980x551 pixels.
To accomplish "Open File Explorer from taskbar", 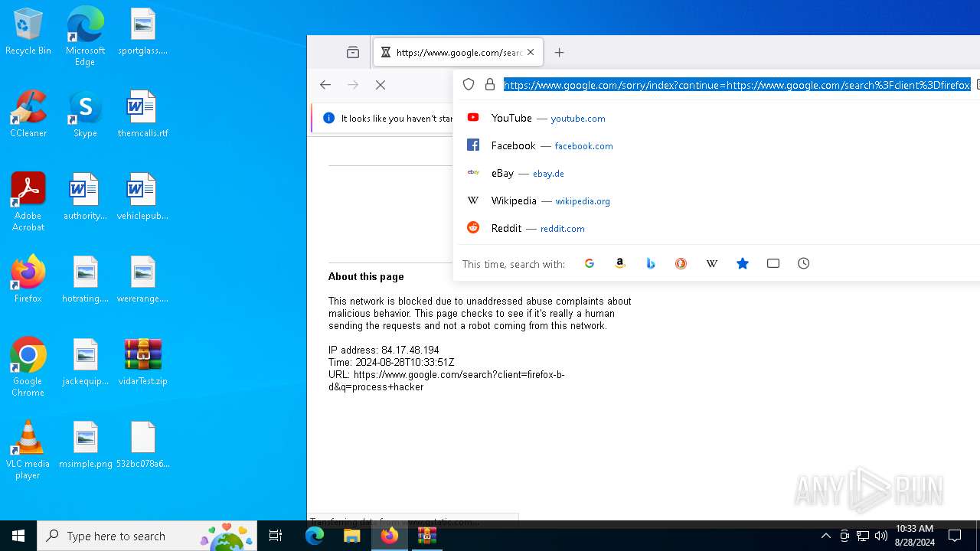I will [x=351, y=536].
